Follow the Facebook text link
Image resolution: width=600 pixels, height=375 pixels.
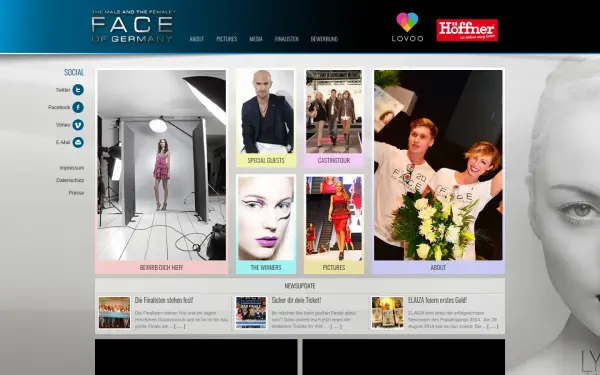point(59,108)
